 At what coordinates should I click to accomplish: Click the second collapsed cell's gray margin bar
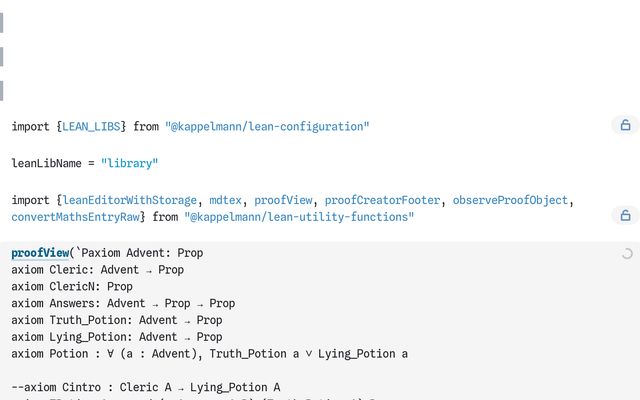(x=2, y=56)
